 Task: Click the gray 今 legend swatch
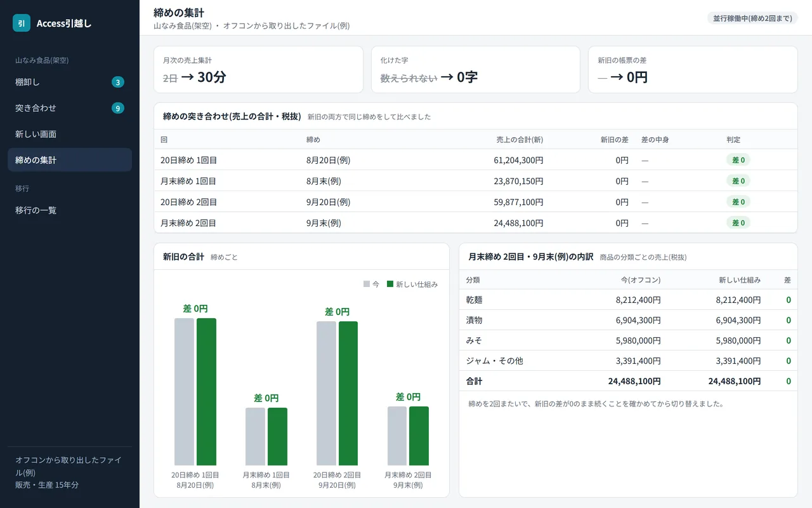click(366, 284)
